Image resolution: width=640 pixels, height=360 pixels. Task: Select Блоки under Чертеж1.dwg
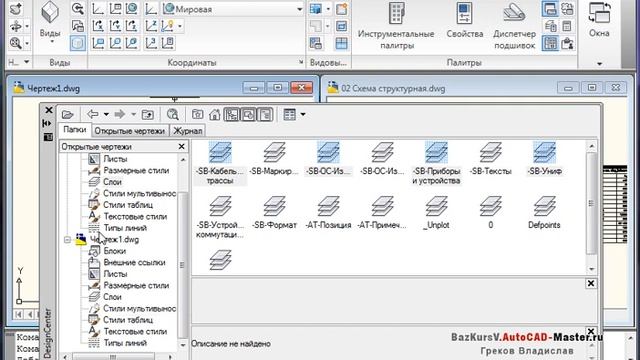[114, 251]
